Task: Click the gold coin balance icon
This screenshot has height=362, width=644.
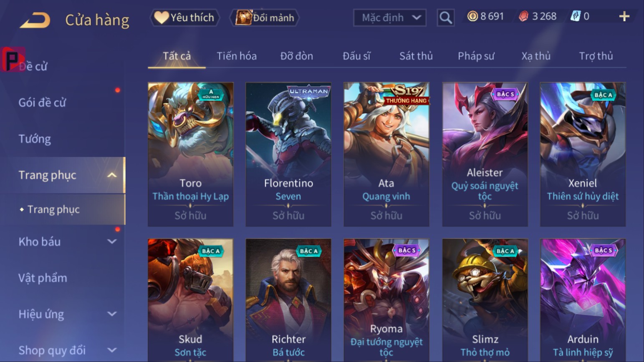Action: (x=472, y=16)
